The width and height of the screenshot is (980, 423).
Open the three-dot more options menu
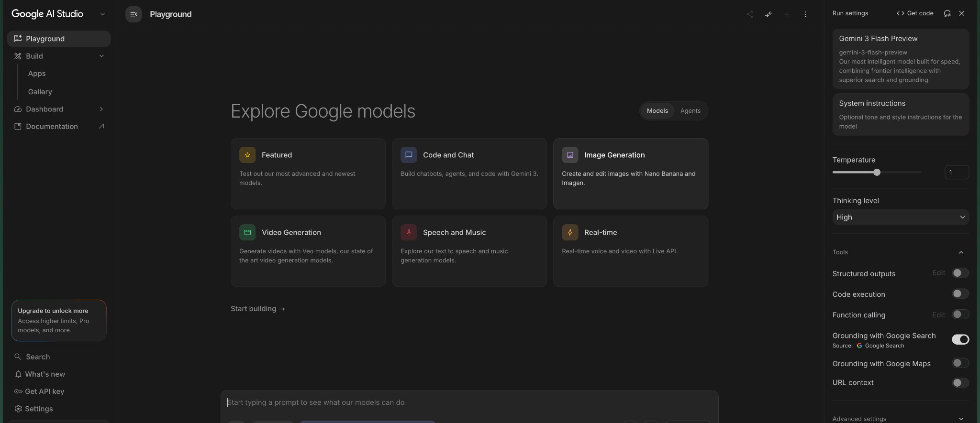805,14
